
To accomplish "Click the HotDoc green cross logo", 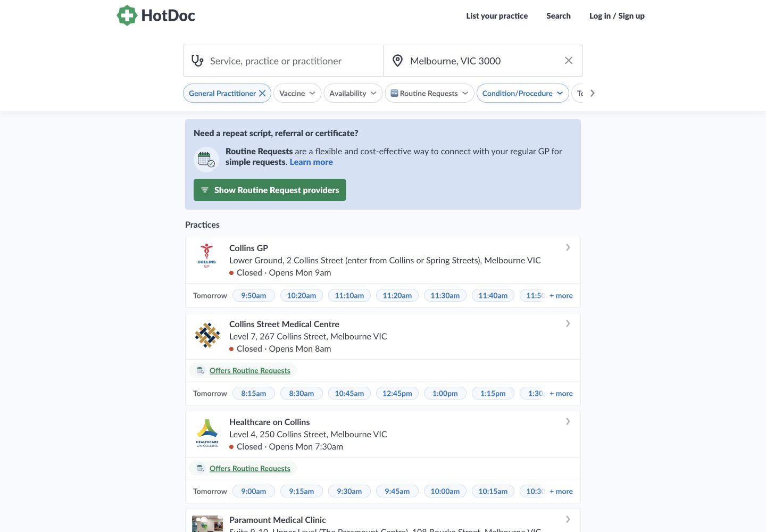I will pos(127,15).
